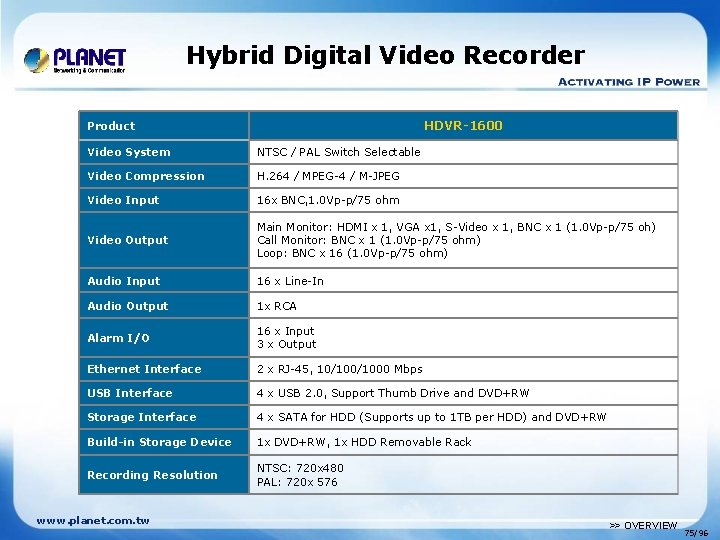Click the 'Loop: BNC x 16' line
The image size is (720, 540).
(352, 253)
